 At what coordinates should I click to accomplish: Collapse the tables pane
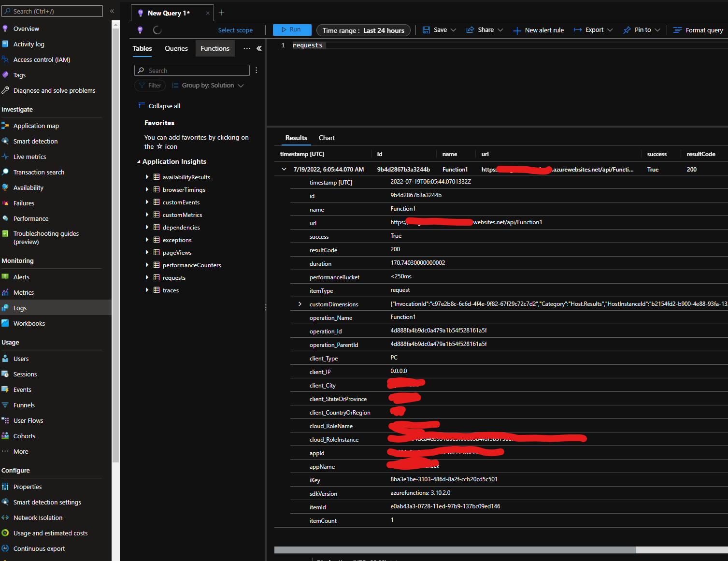tap(259, 48)
